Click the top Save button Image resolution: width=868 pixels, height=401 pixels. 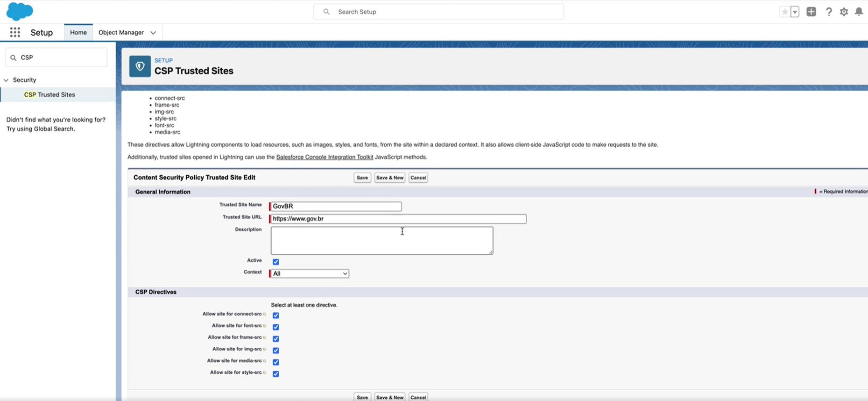(362, 178)
